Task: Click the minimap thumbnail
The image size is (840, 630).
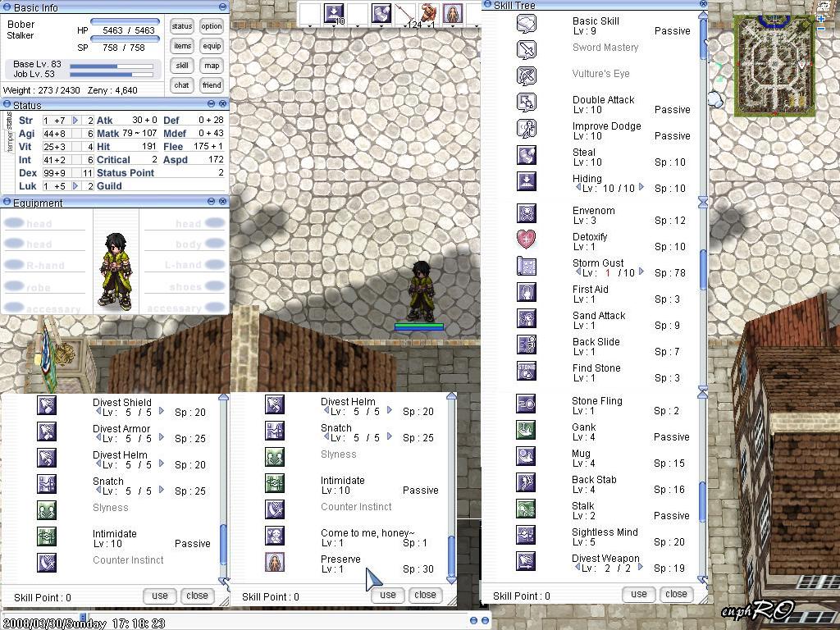Action: 774,66
